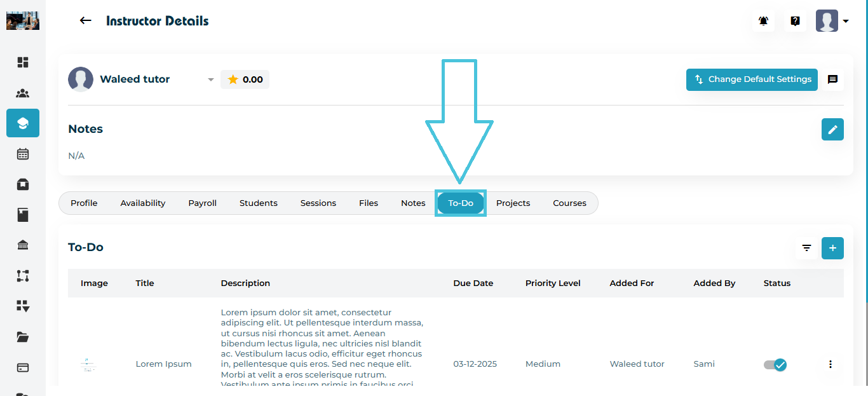Click the 0.00 star rating badge

point(245,79)
